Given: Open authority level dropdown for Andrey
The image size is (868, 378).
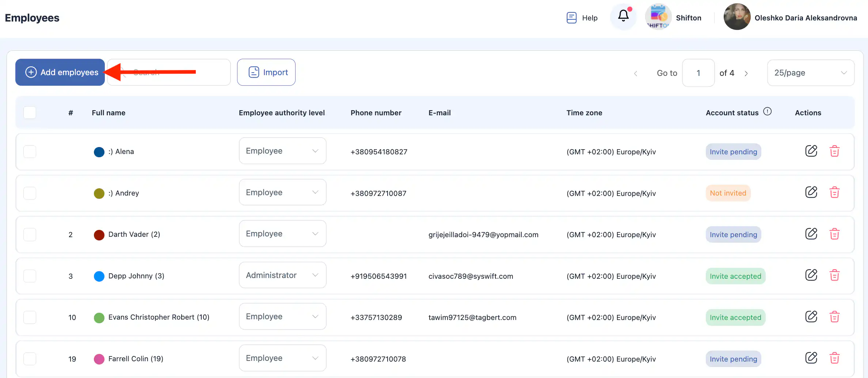Looking at the screenshot, I should [282, 192].
